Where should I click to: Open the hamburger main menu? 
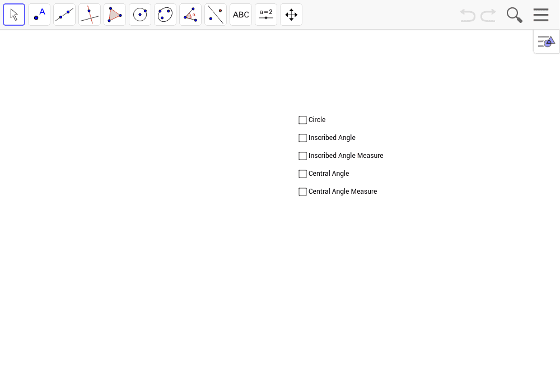[x=541, y=15]
